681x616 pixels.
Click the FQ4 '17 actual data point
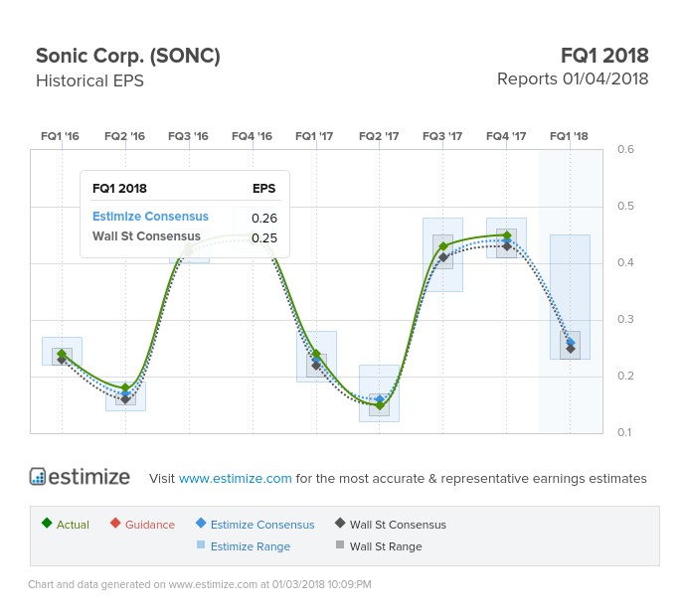point(507,235)
